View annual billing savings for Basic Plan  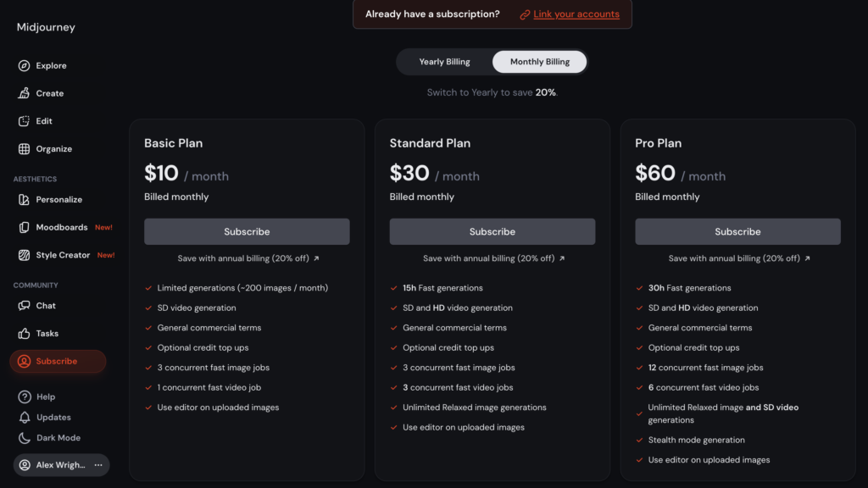pyautogui.click(x=247, y=258)
